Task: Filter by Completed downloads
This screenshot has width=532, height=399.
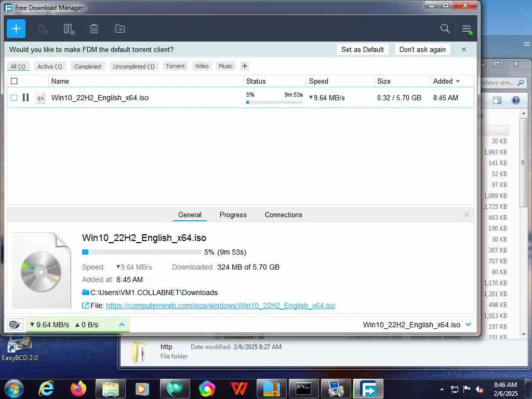Action: [x=88, y=66]
